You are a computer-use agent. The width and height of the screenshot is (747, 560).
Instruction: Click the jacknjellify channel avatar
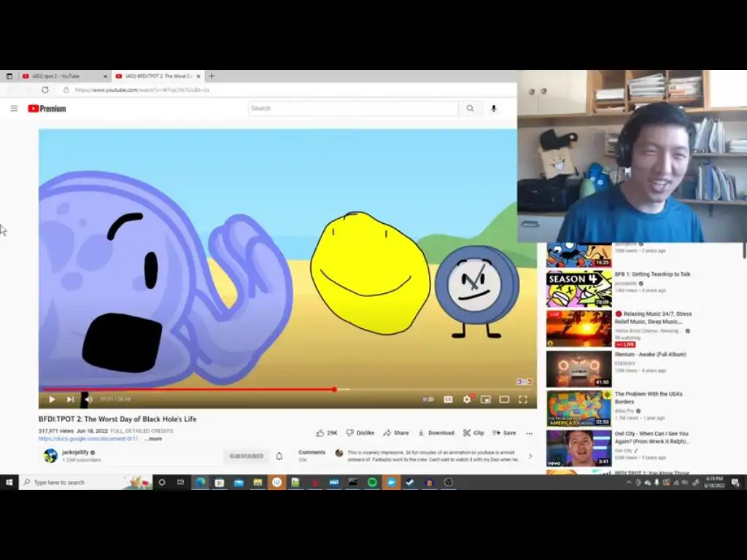pyautogui.click(x=50, y=456)
